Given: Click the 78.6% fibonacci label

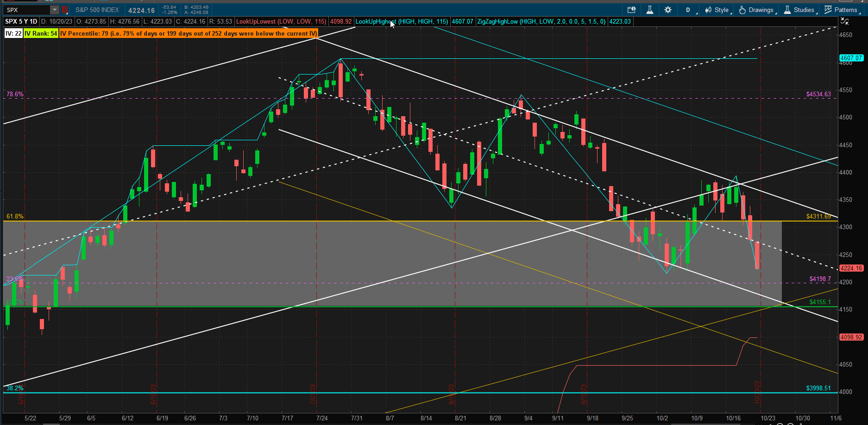Looking at the screenshot, I should coord(15,94).
